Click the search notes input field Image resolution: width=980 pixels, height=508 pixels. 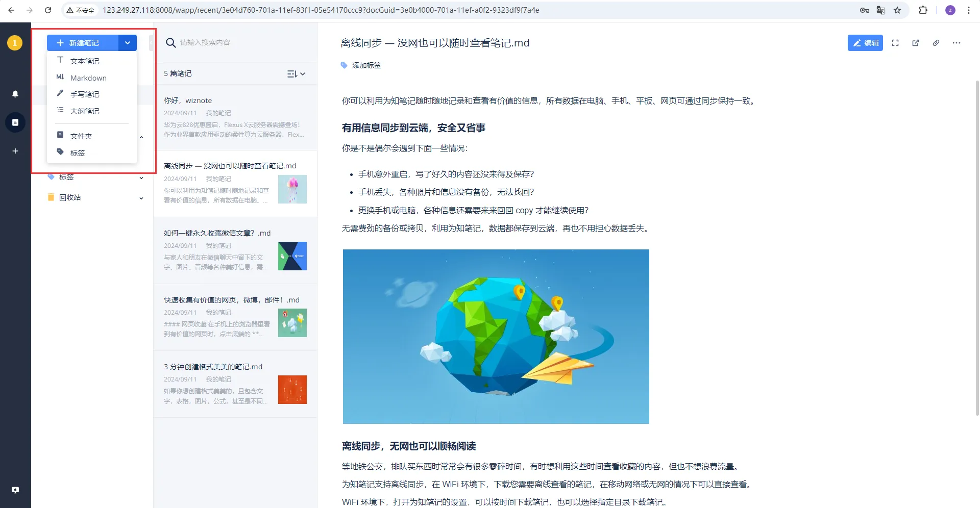click(x=240, y=42)
